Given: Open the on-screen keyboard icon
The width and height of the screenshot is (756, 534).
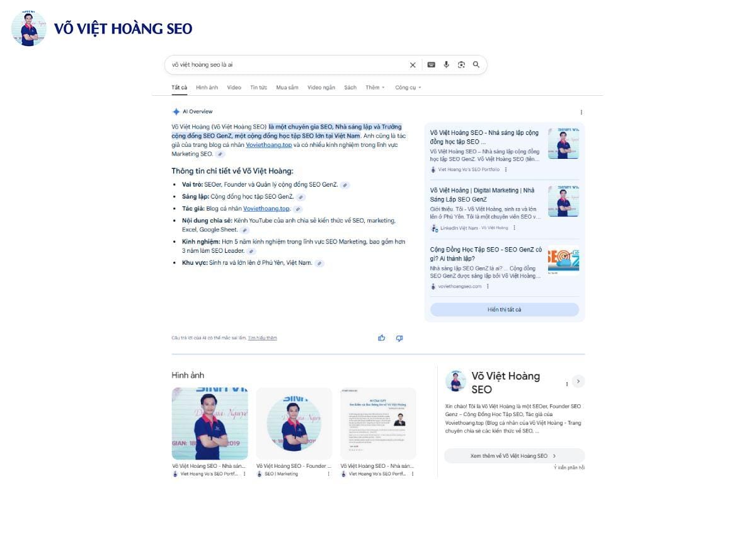Looking at the screenshot, I should point(431,65).
